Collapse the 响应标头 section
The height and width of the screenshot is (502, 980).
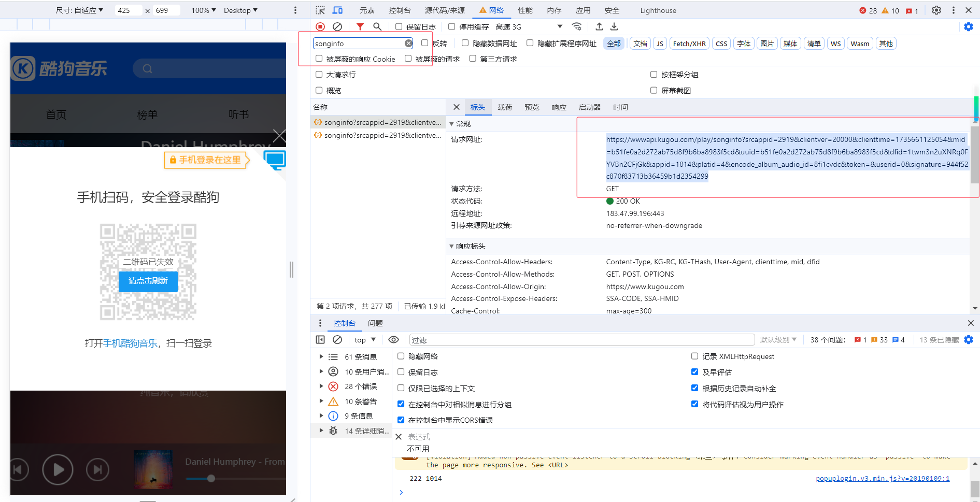[451, 246]
